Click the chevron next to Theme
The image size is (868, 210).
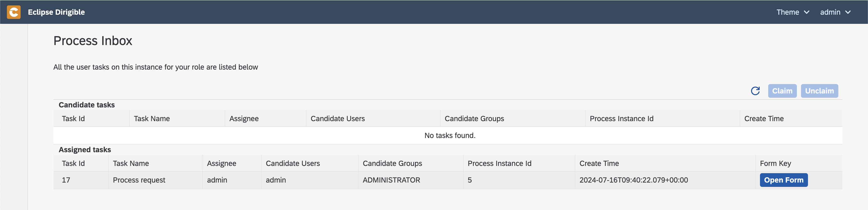806,13
